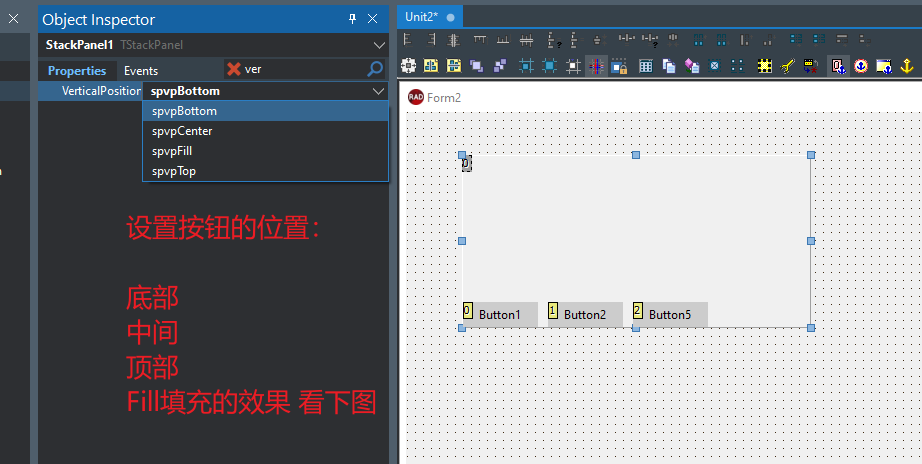Screen dimensions: 922x464
Task: Switch to the Events tab
Action: pos(141,71)
